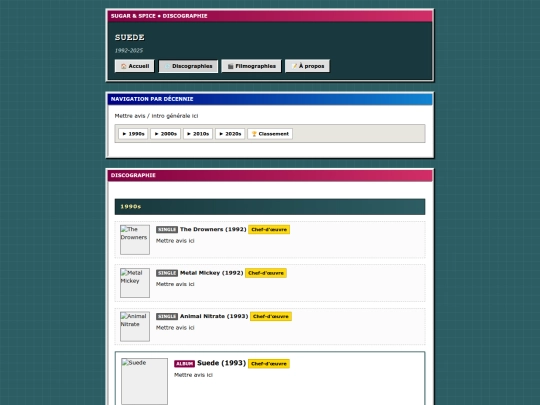Click the Metal Mickey cover thumbnail

click(x=135, y=283)
